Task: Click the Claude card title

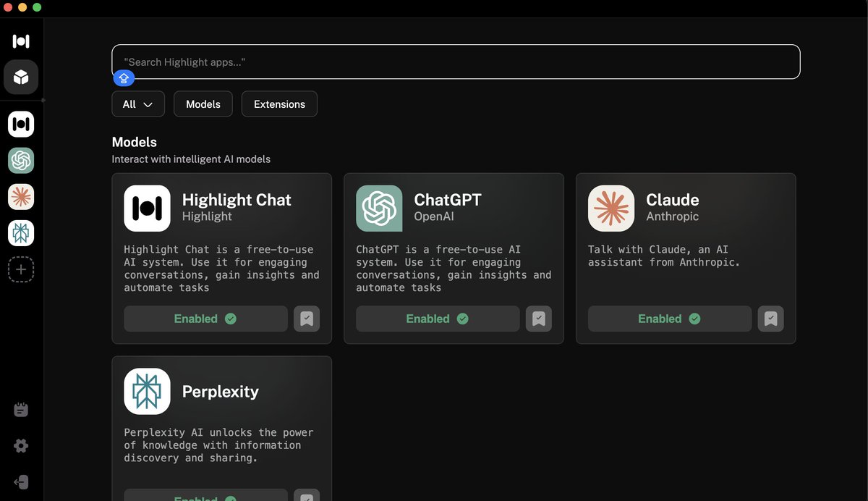Action: pyautogui.click(x=673, y=200)
